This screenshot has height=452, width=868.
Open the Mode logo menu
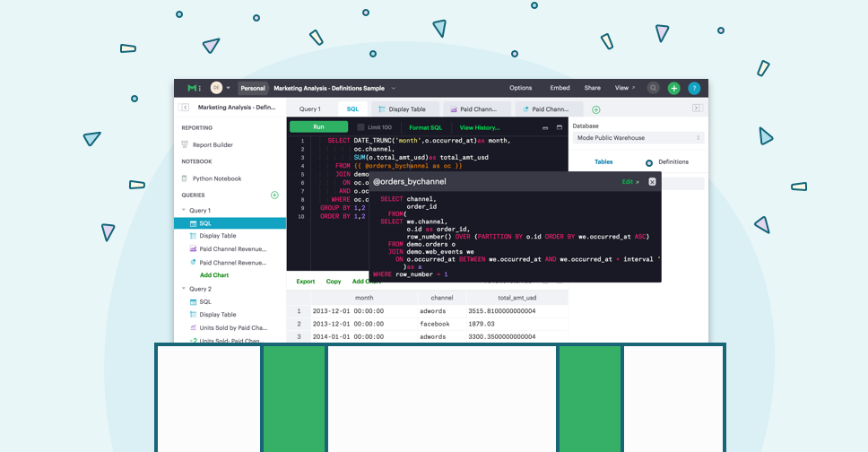(194, 88)
